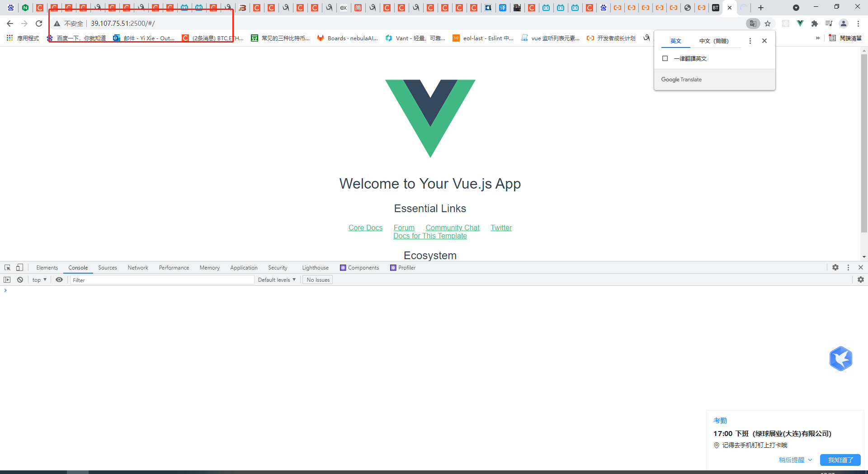Open the 开发者成长计划 bookmark

[611, 38]
